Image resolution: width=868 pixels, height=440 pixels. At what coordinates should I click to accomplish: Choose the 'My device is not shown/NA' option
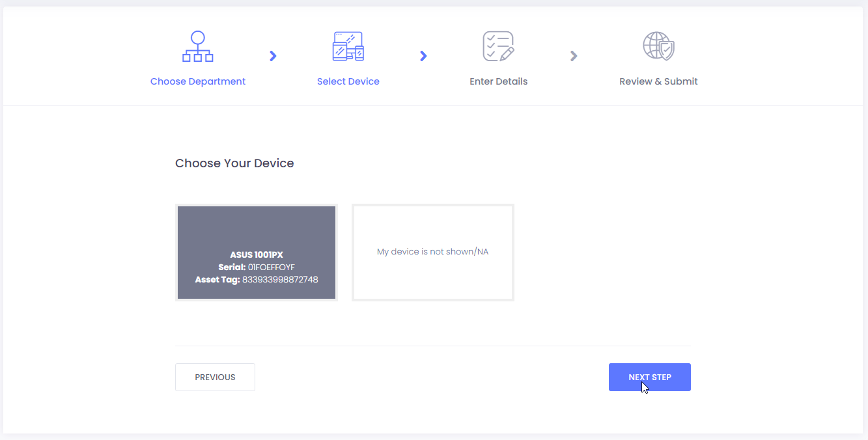[x=432, y=252]
